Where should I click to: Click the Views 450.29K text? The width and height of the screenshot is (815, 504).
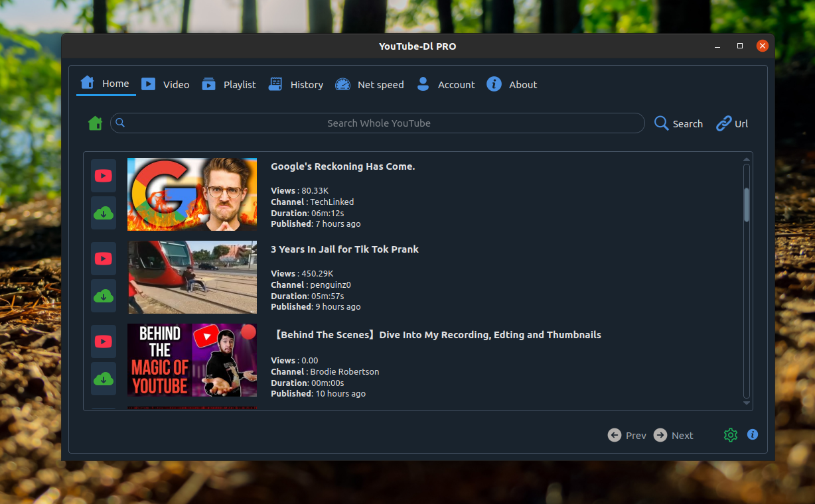[302, 273]
